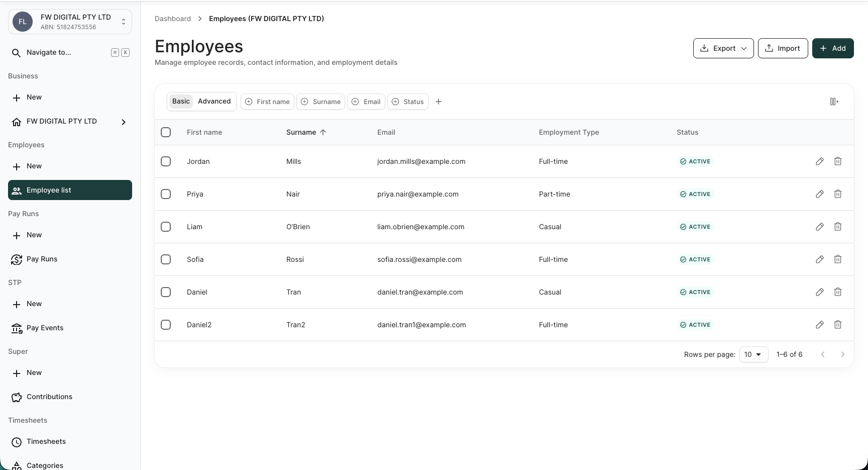The width and height of the screenshot is (868, 470).
Task: Add a Status filter
Action: [x=408, y=102]
